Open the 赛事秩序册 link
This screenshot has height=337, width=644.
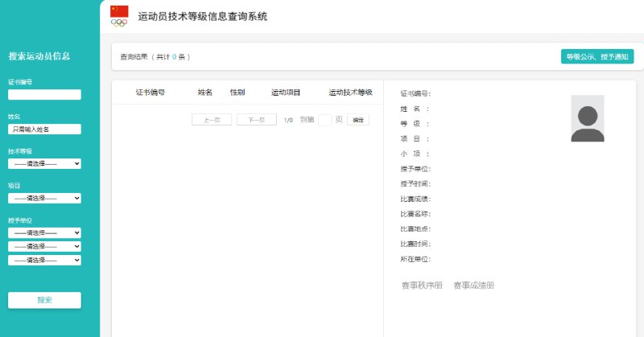pyautogui.click(x=422, y=286)
